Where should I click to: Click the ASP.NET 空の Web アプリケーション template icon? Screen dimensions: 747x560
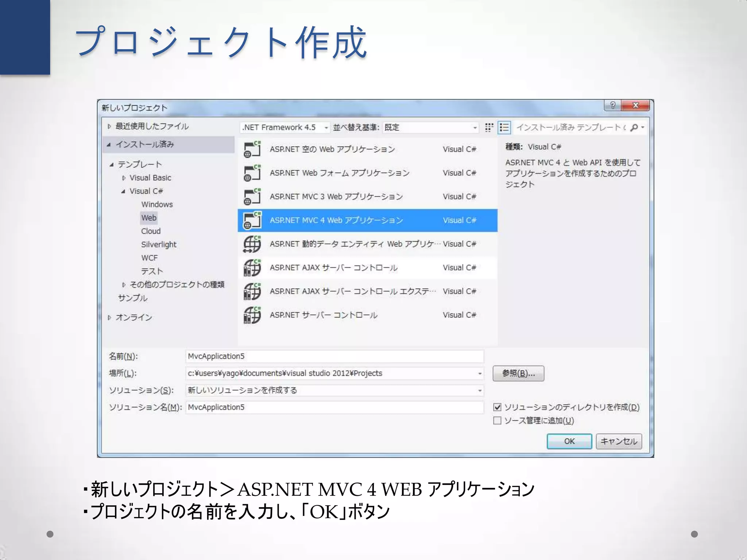point(252,149)
